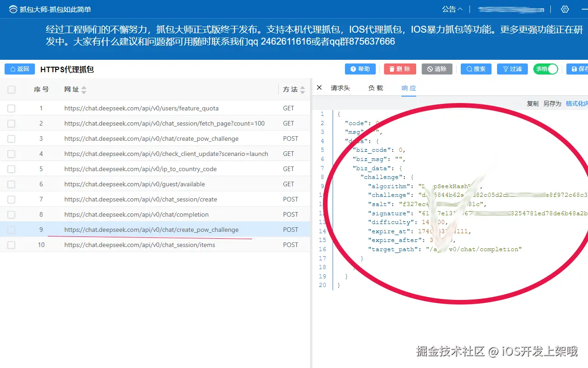Sort by 方法 column arrows

pos(302,90)
